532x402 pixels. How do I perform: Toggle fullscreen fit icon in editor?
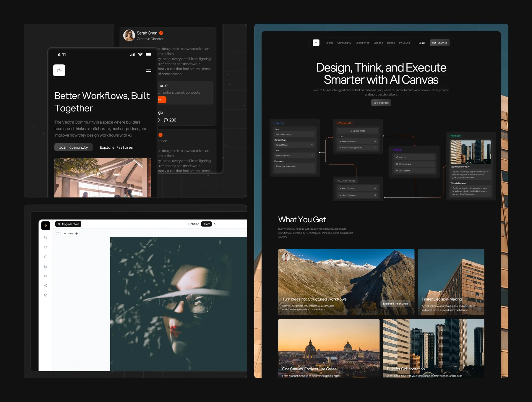(58, 234)
